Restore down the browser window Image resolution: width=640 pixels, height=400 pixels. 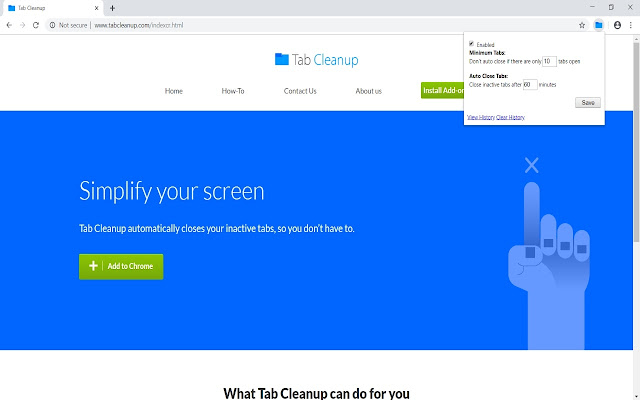click(611, 7)
